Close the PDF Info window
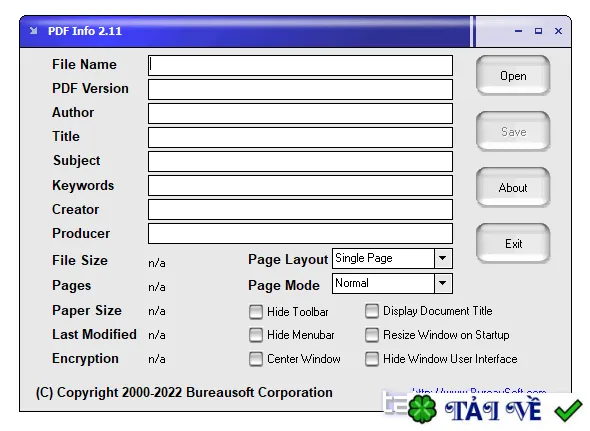Viewport: 590px width, 431px height. click(558, 31)
